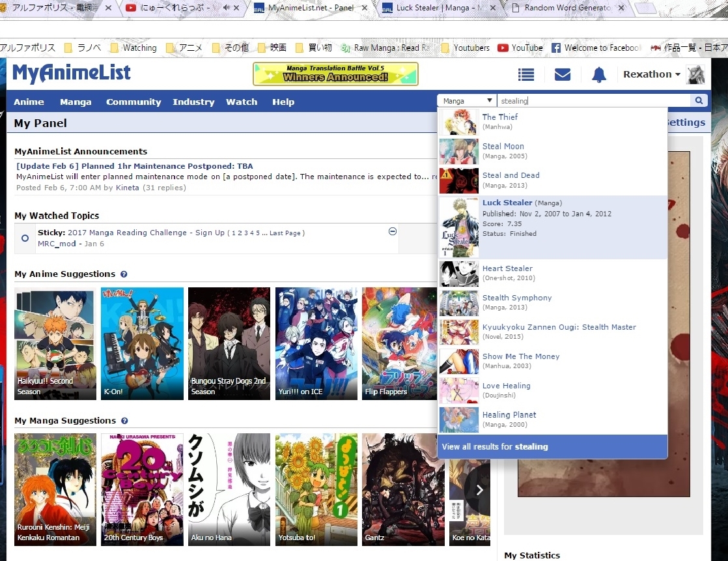Open the Community menu
The image size is (728, 561).
point(133,102)
